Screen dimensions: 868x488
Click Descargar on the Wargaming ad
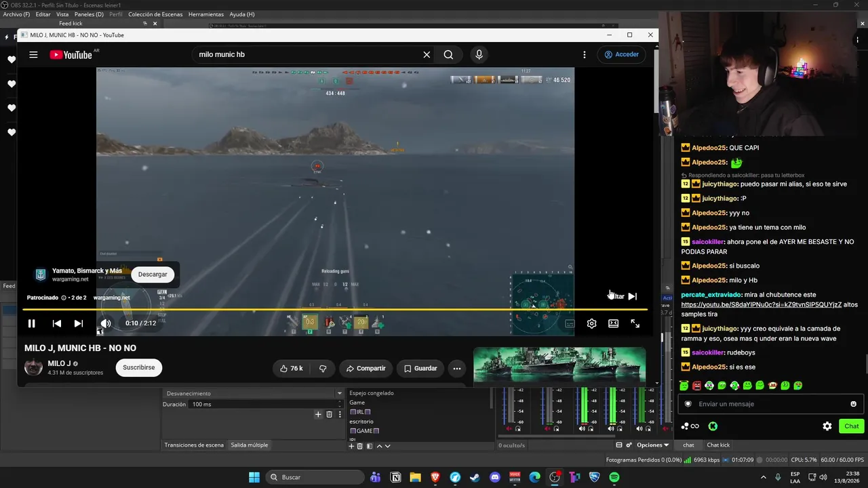[x=153, y=274]
